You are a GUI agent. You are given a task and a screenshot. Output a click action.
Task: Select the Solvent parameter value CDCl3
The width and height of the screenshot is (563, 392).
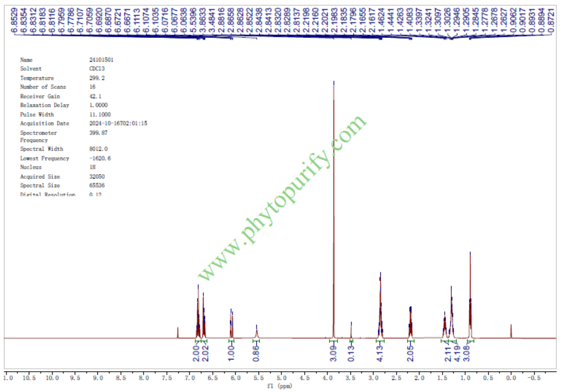(x=96, y=69)
